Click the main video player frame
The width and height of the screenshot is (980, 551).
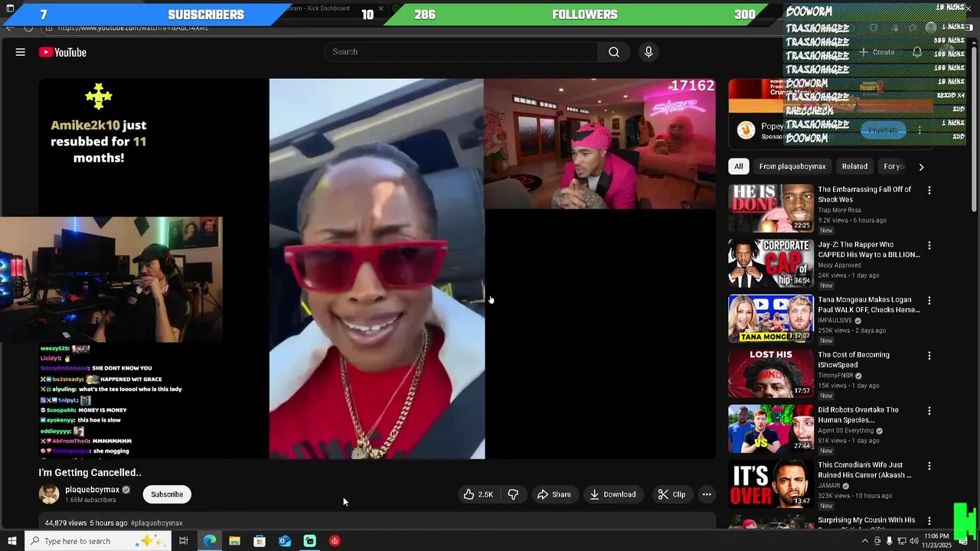click(377, 269)
